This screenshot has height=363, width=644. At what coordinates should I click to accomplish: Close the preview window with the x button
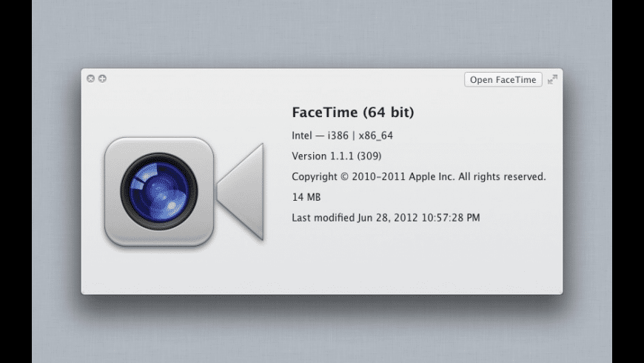click(90, 79)
